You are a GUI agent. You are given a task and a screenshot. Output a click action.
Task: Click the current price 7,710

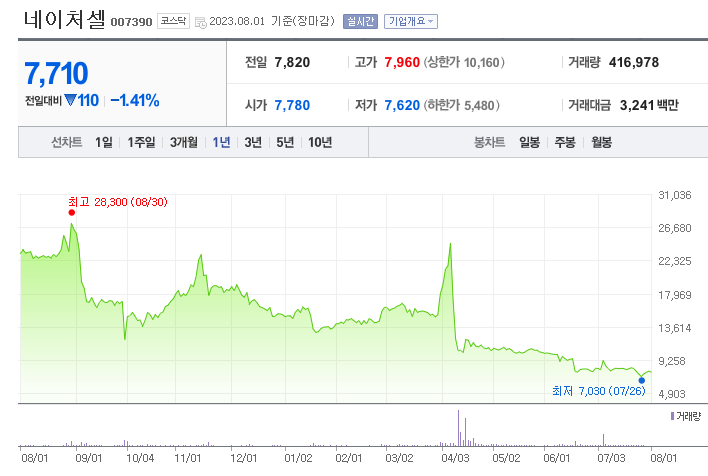(x=56, y=73)
